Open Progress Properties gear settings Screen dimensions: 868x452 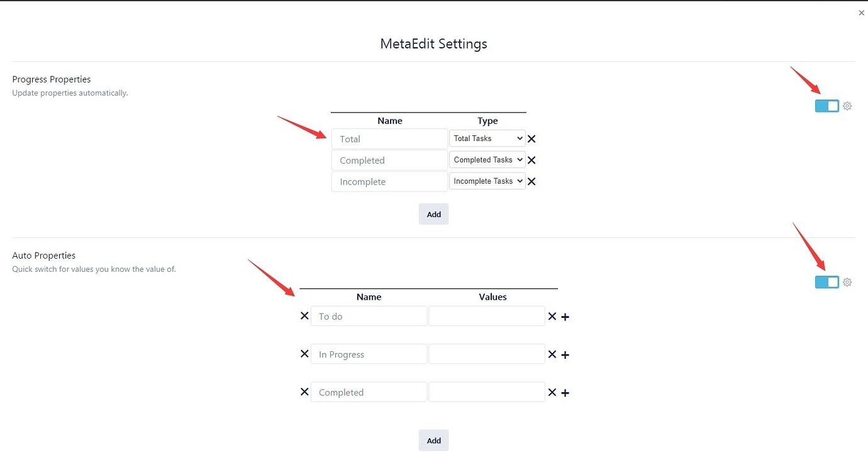coord(847,106)
